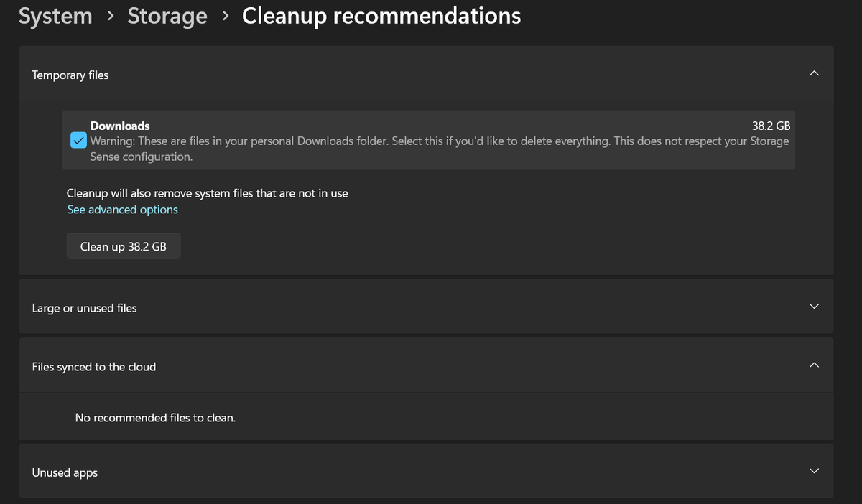Go back to Storage using the breadcrumb

(x=167, y=16)
